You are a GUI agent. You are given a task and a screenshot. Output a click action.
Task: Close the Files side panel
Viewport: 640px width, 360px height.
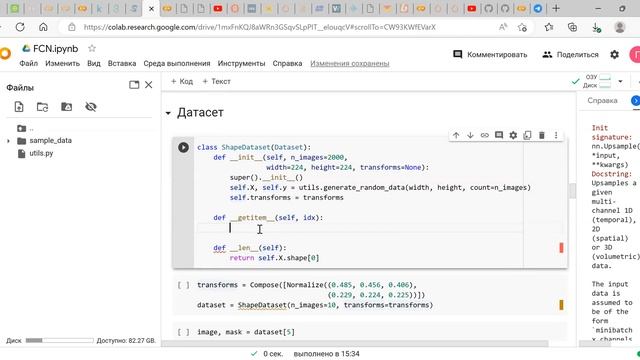149,85
